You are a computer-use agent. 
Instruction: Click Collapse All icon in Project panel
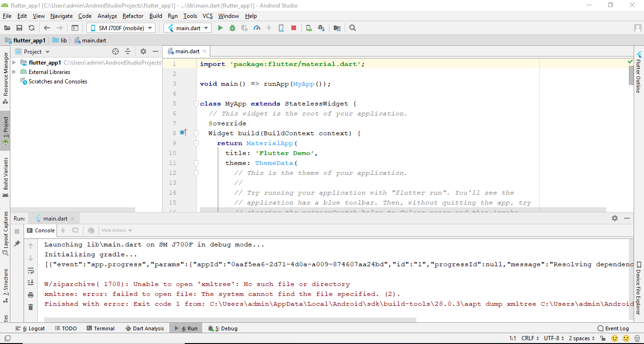pos(128,52)
